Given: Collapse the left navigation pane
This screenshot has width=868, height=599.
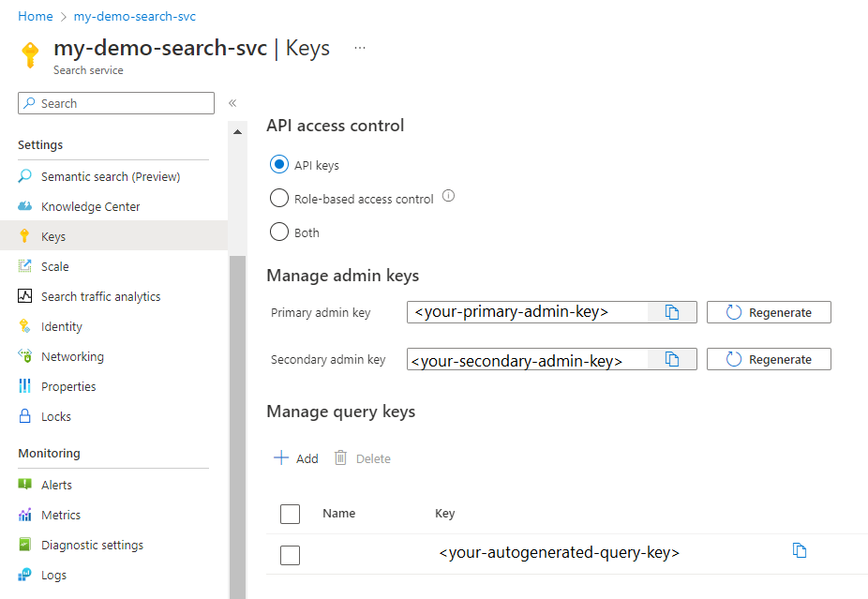Looking at the screenshot, I should (232, 103).
